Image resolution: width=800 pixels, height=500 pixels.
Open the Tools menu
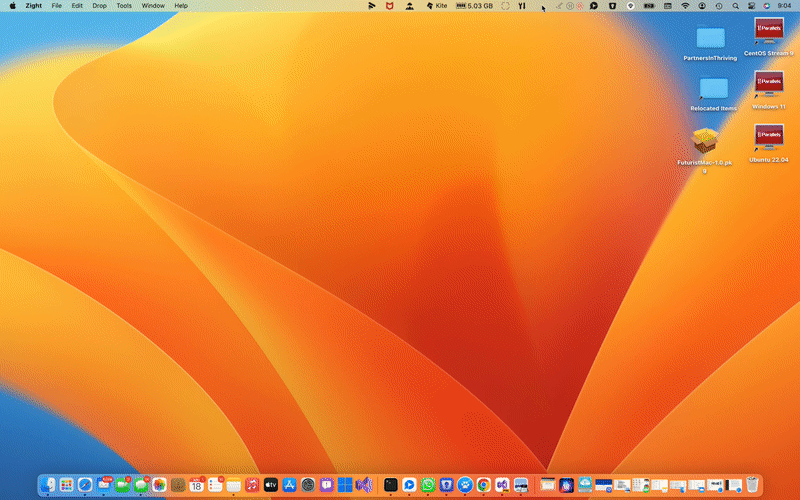pyautogui.click(x=124, y=6)
